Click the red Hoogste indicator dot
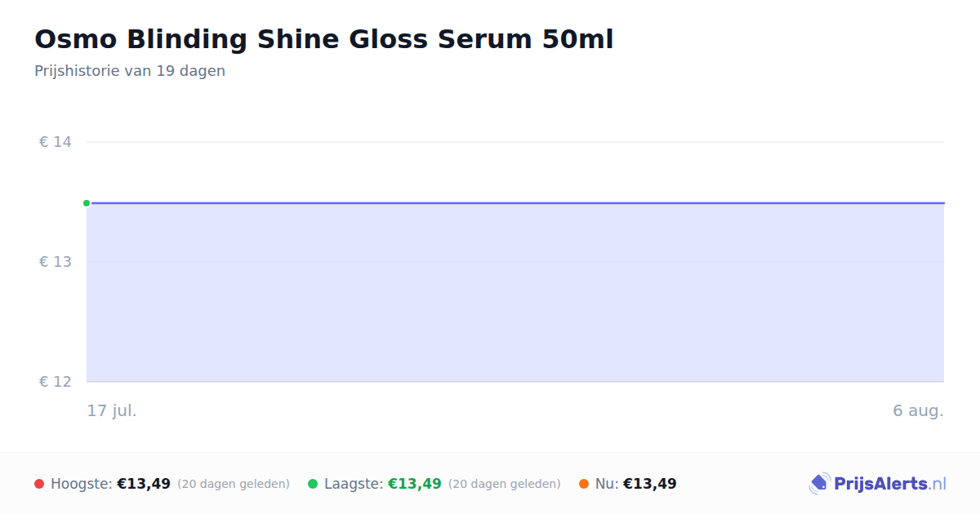Screen dimensions: 980x514 39,484
